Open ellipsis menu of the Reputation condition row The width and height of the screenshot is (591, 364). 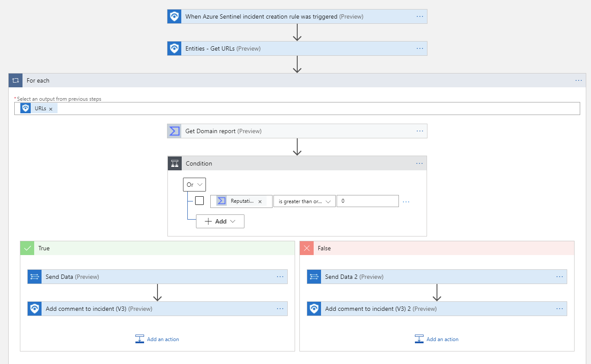point(406,201)
